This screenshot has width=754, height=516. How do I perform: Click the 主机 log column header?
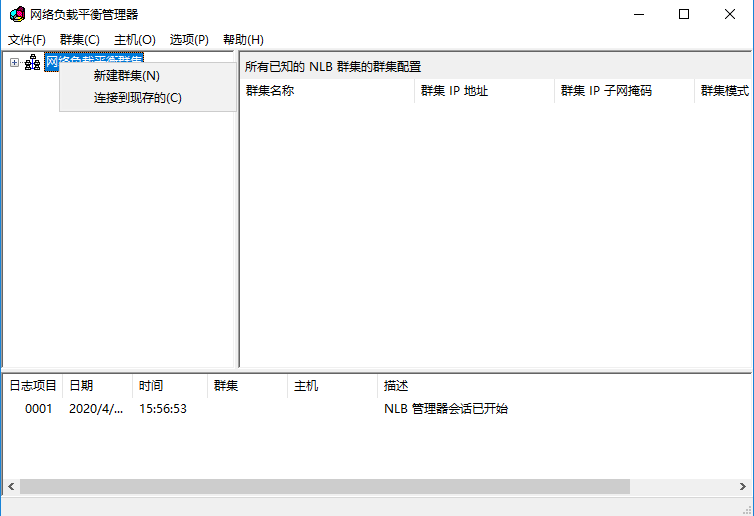point(332,386)
